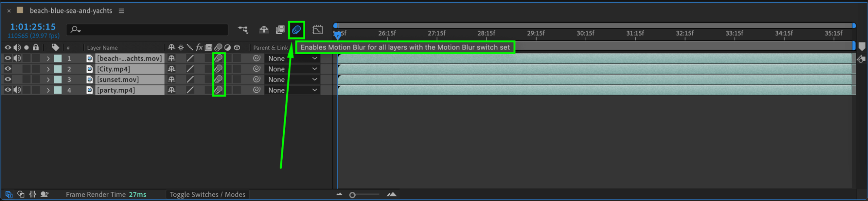868x201 pixels.
Task: Open the beach-blue-sea-and-yachts panel menu
Action: click(x=122, y=11)
